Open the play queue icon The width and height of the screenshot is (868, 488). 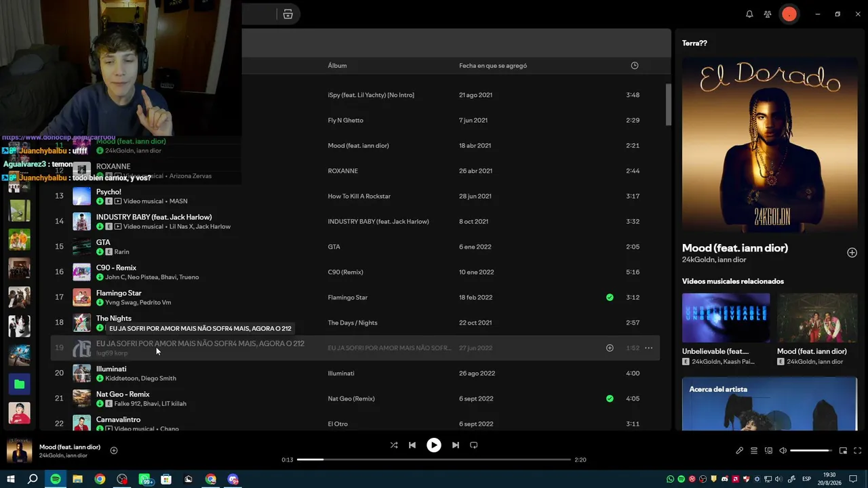pyautogui.click(x=754, y=451)
